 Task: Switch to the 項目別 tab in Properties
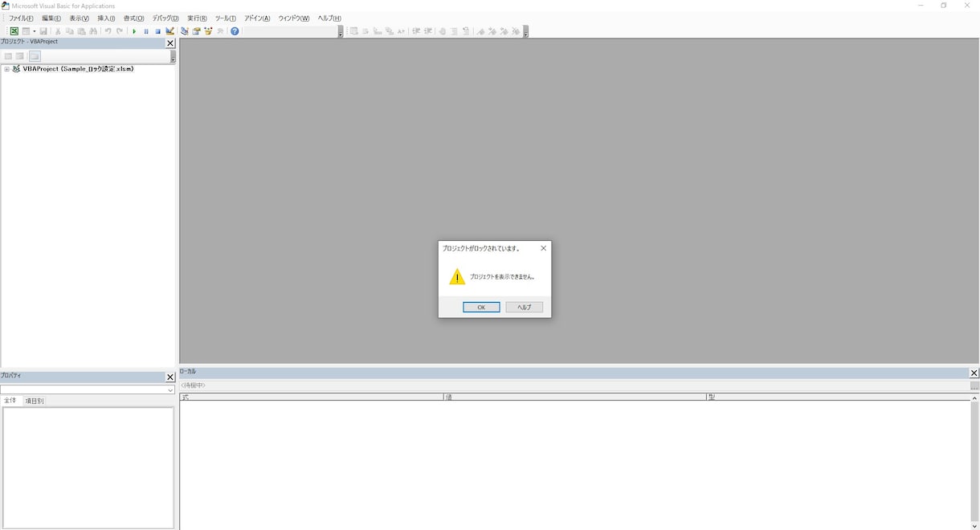35,401
